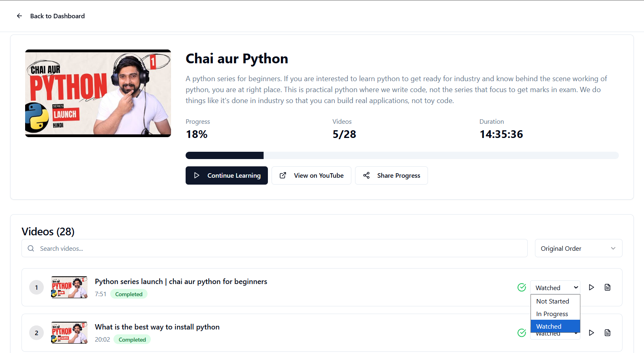Play the Python series launch video

[x=591, y=287]
